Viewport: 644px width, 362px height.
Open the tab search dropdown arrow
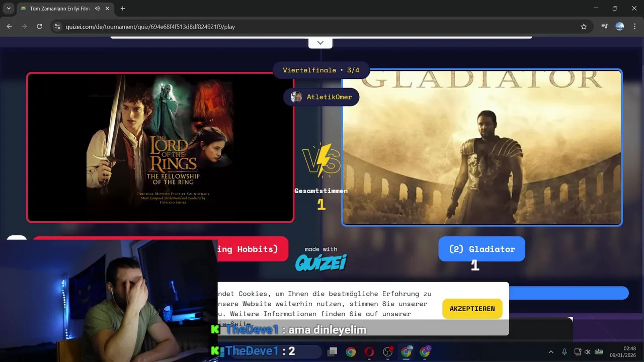[x=9, y=9]
